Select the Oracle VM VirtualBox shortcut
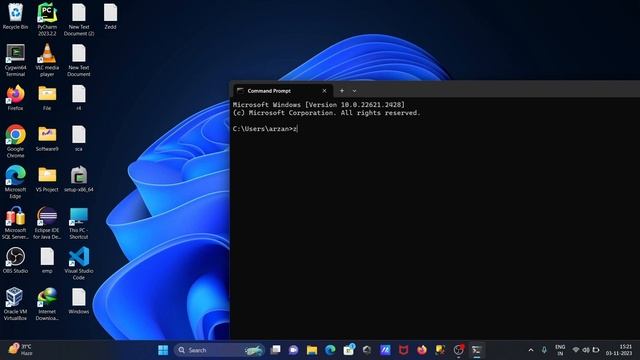This screenshot has height=360, width=640. 16,304
